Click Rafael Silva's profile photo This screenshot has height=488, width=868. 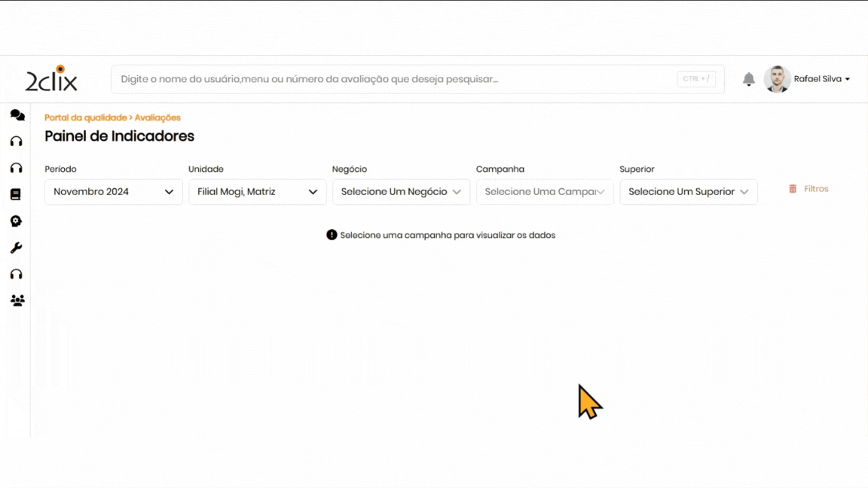click(x=777, y=79)
